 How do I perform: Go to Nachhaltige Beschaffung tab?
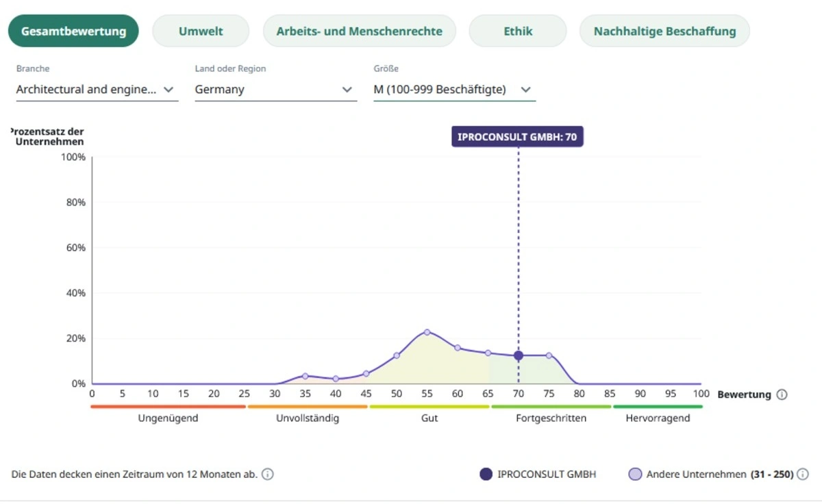point(664,32)
